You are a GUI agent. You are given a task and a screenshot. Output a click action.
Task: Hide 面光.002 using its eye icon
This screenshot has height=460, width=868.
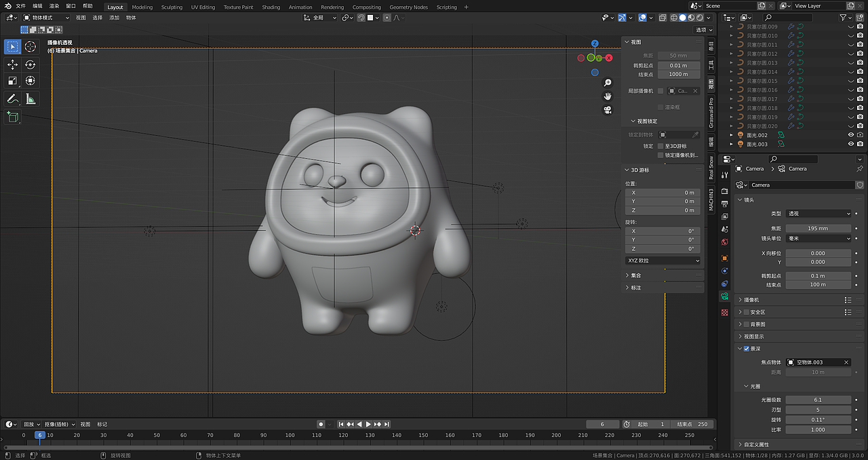tap(850, 135)
